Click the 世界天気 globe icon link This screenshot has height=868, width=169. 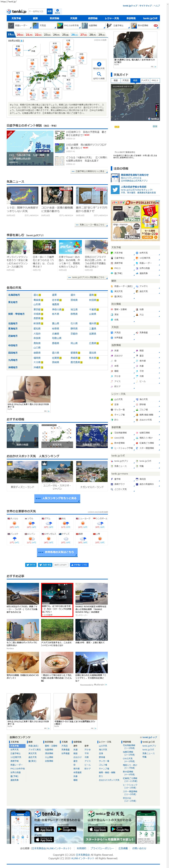(x=137, y=253)
